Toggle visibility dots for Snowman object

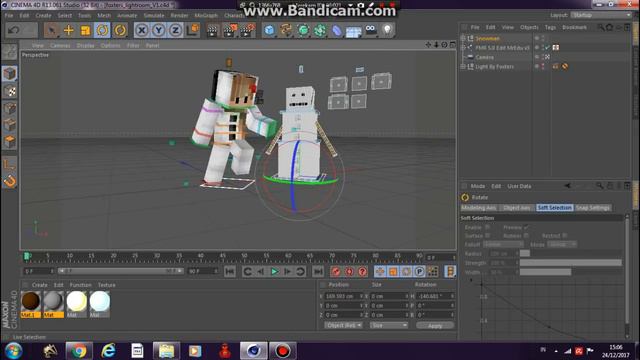click(542, 38)
